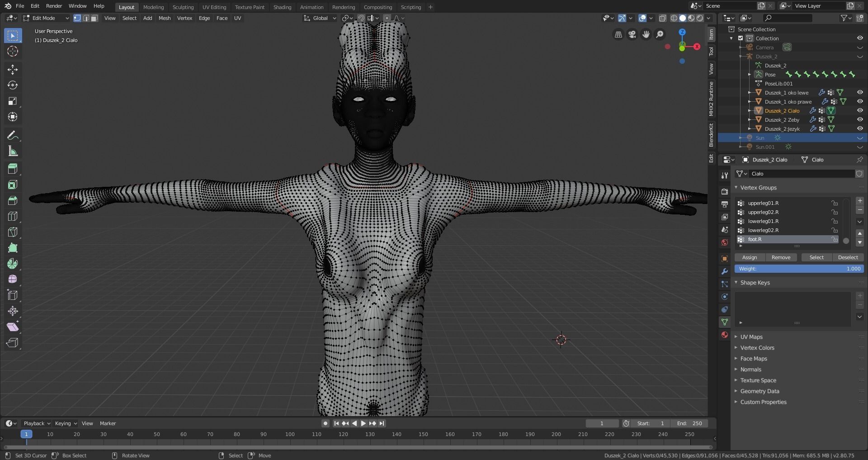Switch to edge select mode
The width and height of the screenshot is (868, 460).
pyautogui.click(x=86, y=18)
